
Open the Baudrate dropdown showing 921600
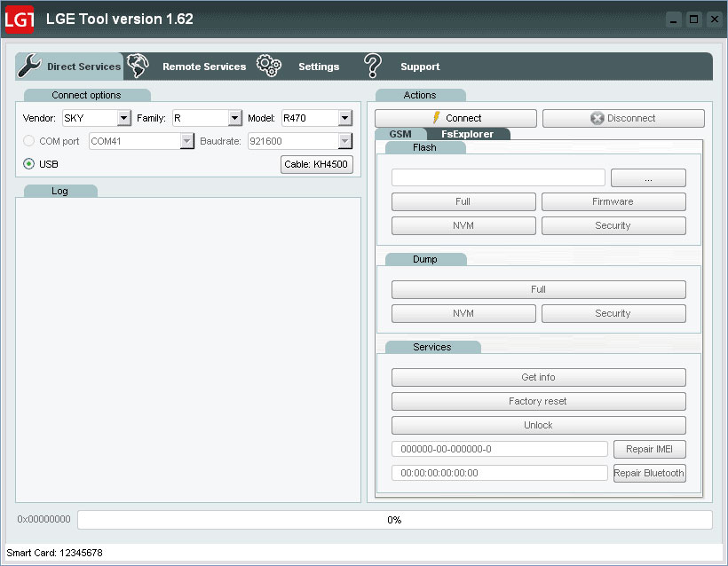coord(344,141)
